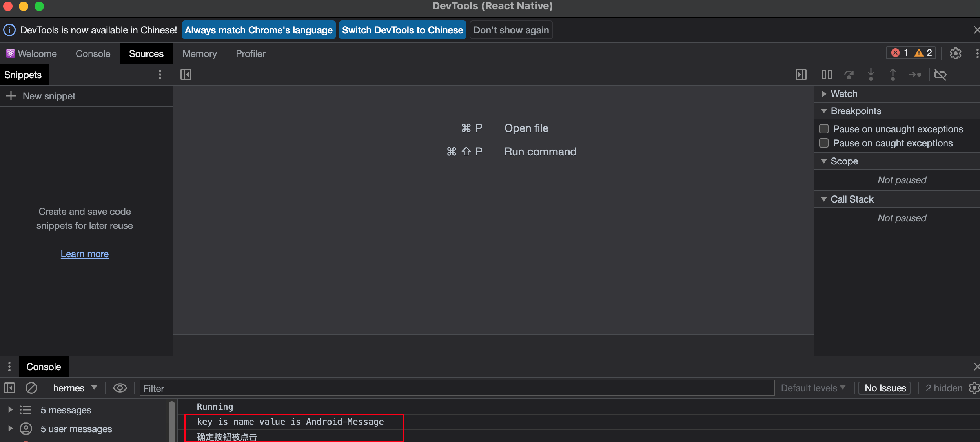The width and height of the screenshot is (980, 442).
Task: Create a live expression with the eye icon
Action: pyautogui.click(x=120, y=388)
